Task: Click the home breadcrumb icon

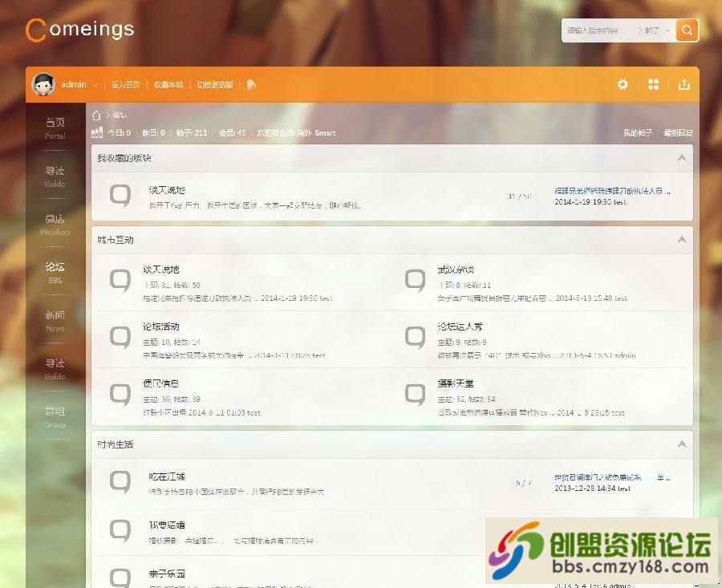Action: (95, 116)
